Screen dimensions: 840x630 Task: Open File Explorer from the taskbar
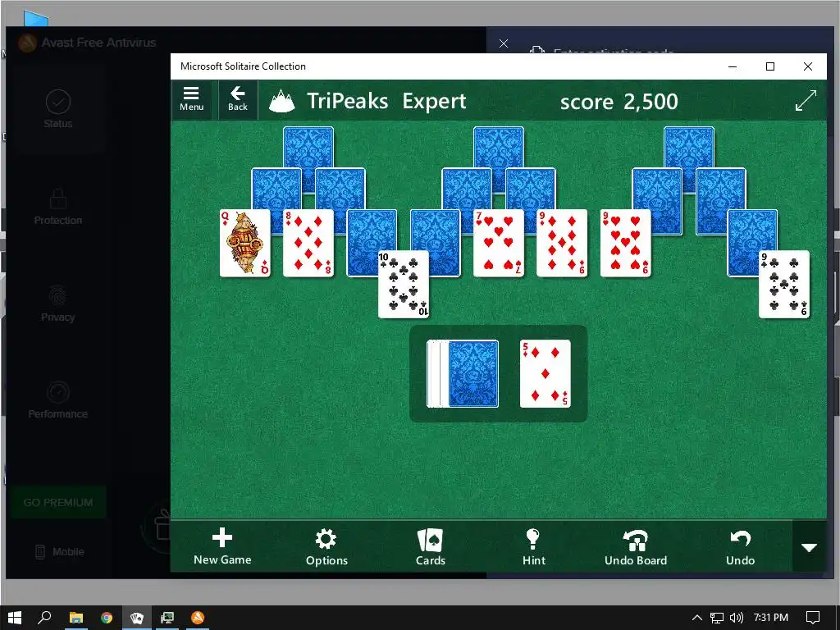coord(76,618)
